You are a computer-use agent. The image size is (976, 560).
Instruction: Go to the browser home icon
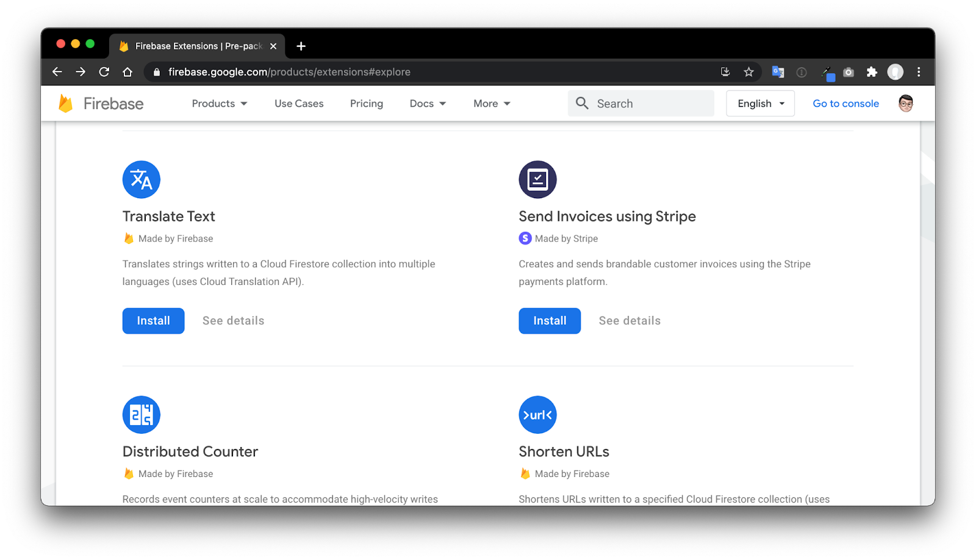(x=127, y=72)
